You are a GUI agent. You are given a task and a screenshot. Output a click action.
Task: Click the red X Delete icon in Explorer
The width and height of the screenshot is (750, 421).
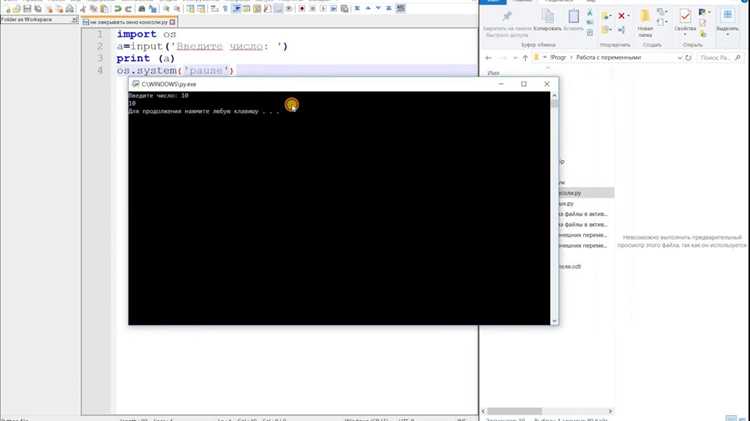(621, 16)
